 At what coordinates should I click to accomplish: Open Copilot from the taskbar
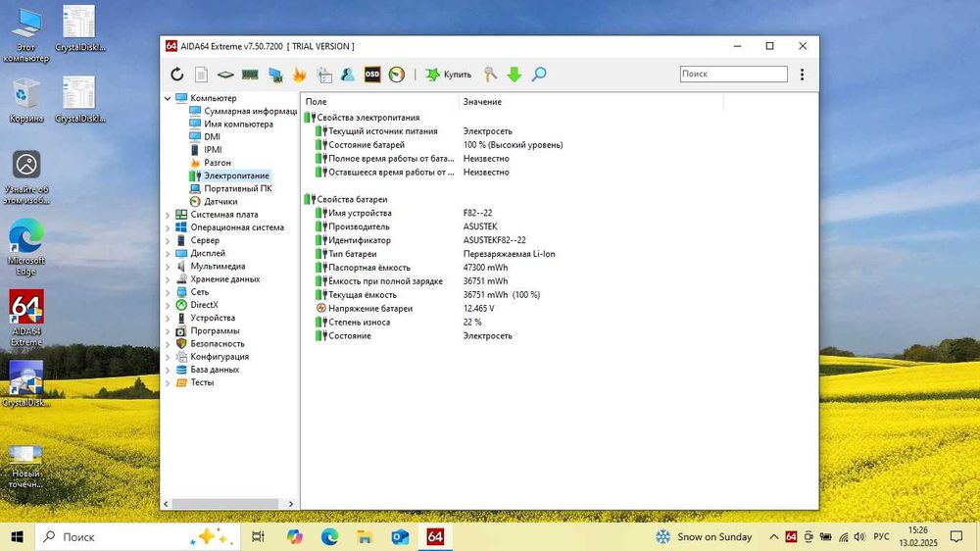pyautogui.click(x=294, y=536)
